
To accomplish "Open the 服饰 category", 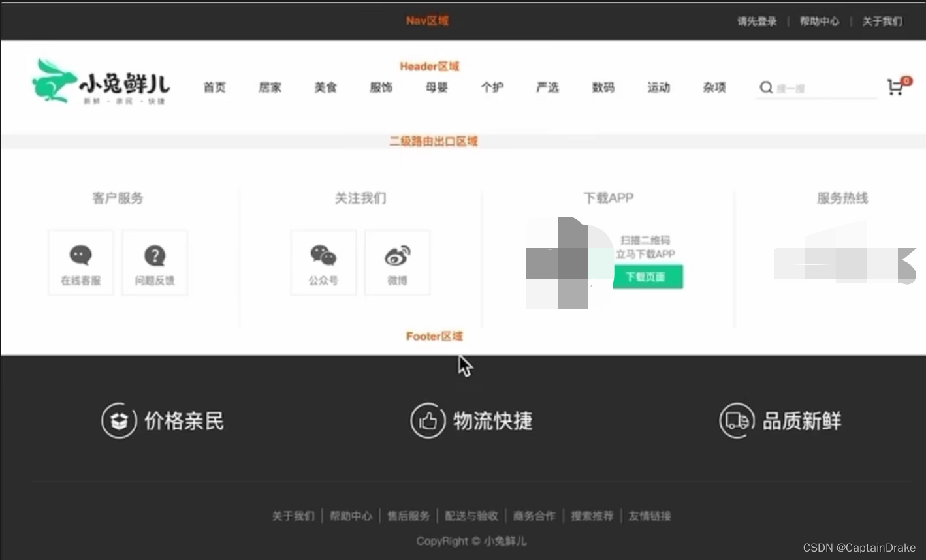I will click(x=381, y=87).
